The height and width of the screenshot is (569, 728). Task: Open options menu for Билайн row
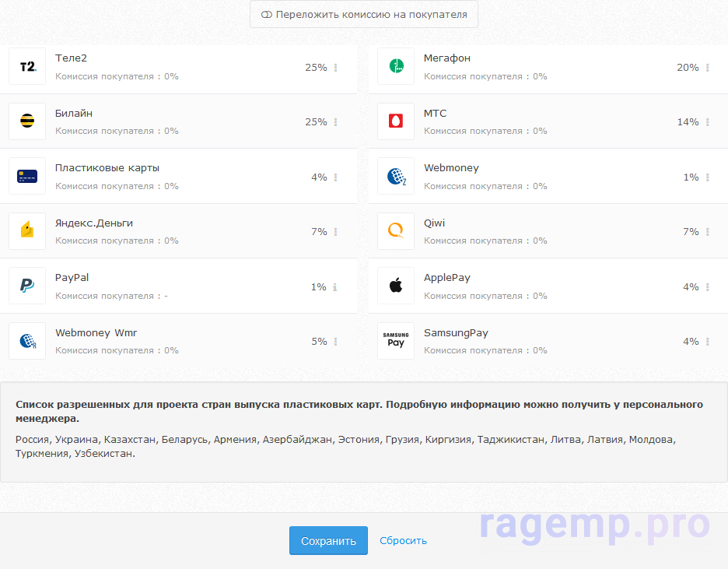[x=336, y=121]
